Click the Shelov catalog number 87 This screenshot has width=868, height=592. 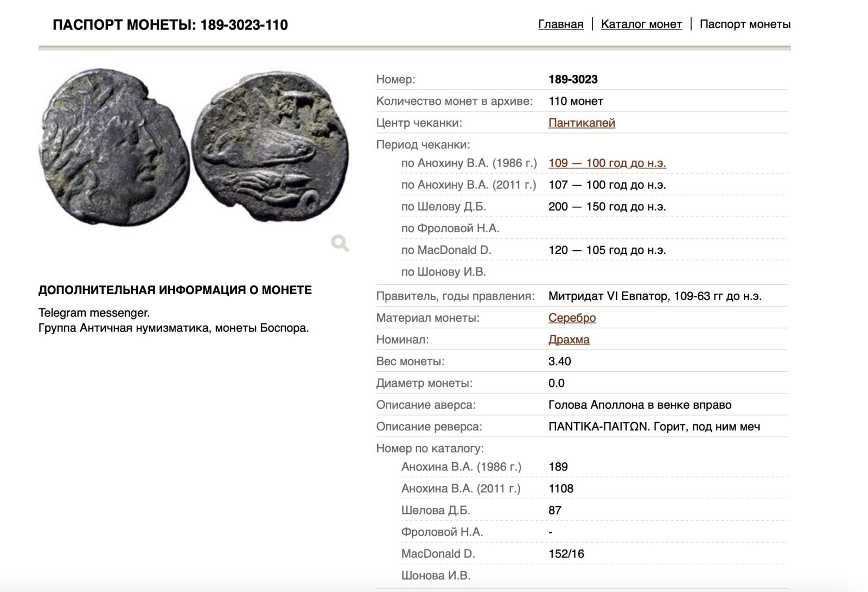(555, 510)
